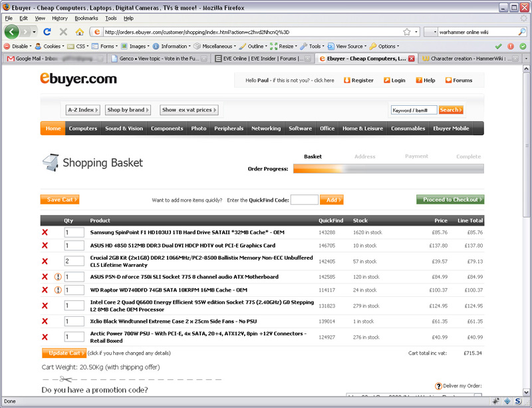Open the File menu

click(x=9, y=19)
